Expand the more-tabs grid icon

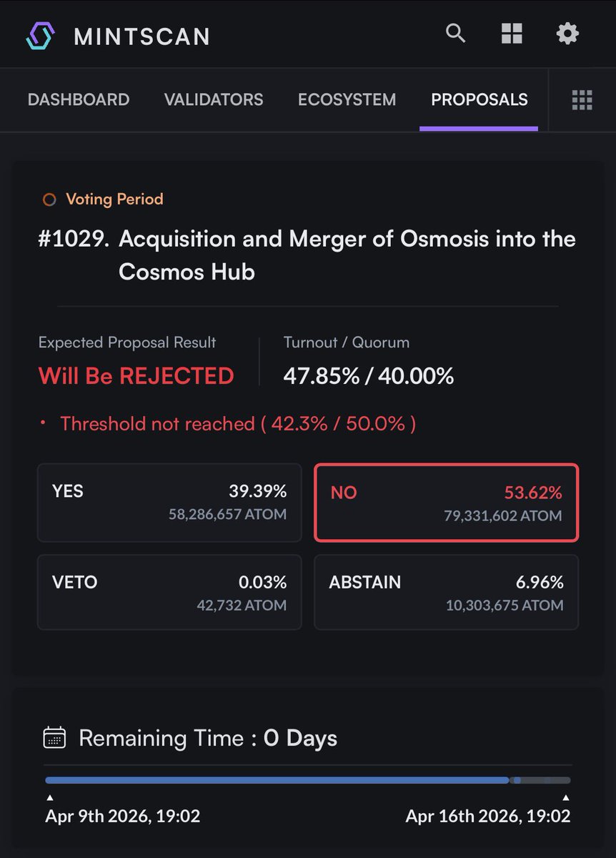coord(582,100)
